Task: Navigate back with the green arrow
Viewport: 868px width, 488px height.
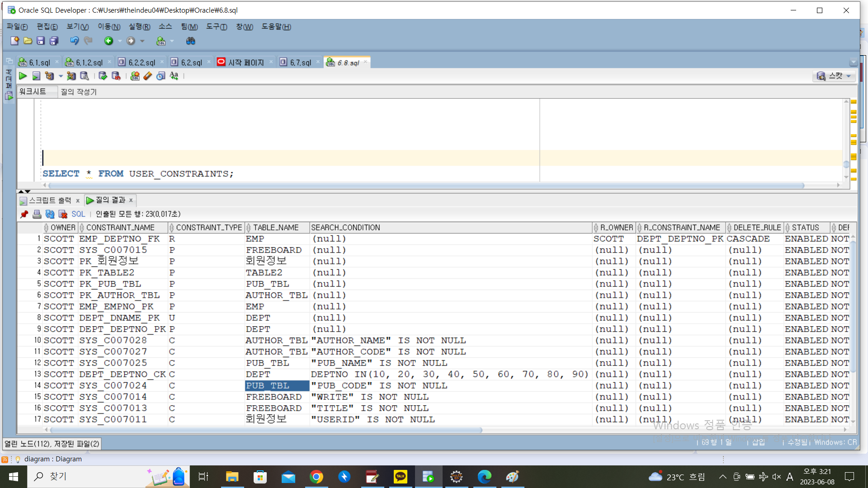Action: [108, 41]
